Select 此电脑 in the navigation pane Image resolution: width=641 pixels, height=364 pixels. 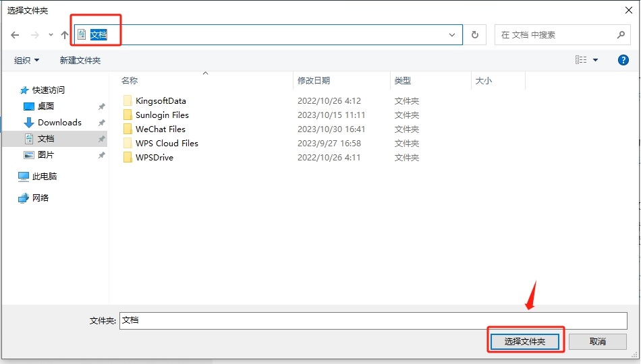coord(45,177)
